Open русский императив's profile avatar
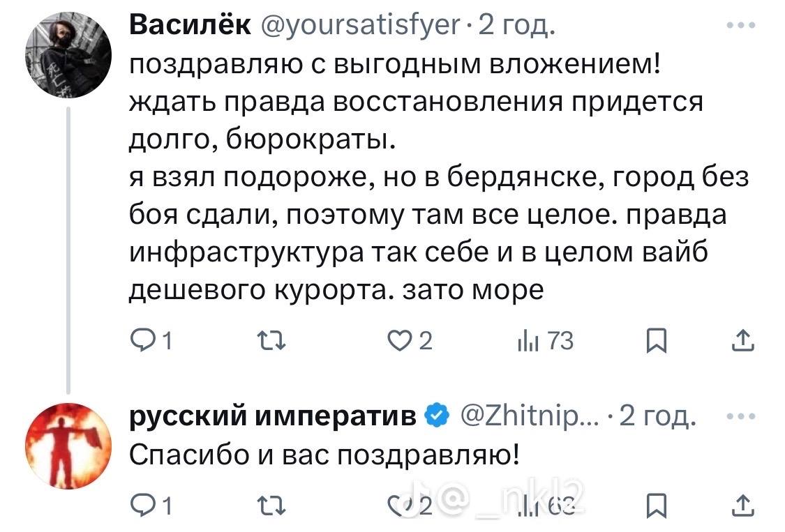 [68, 444]
